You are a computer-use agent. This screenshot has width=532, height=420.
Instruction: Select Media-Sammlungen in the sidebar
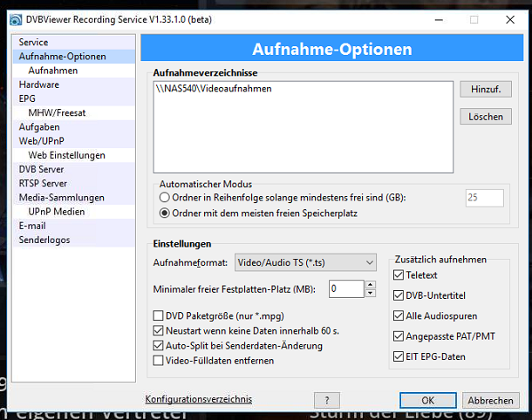(73, 198)
